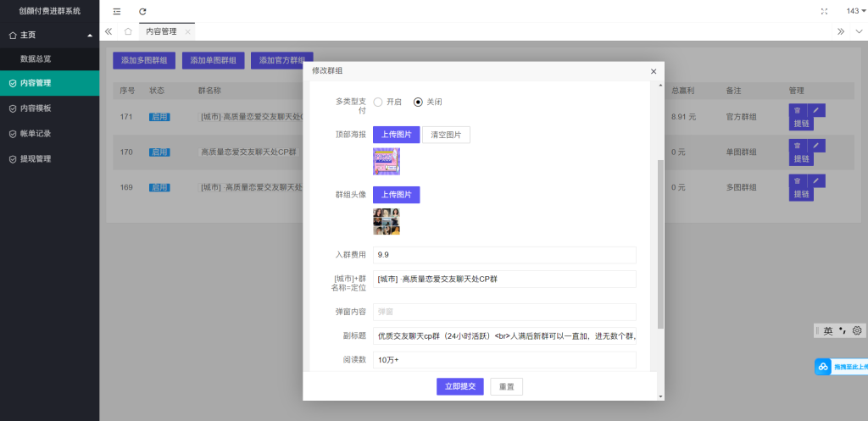Close the 内容管理 tab using its X

coord(187,31)
